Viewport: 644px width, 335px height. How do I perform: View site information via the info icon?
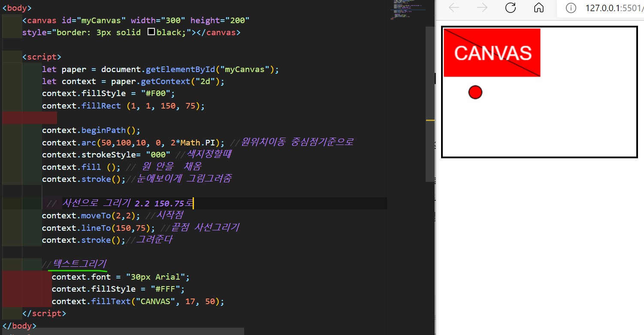click(570, 8)
